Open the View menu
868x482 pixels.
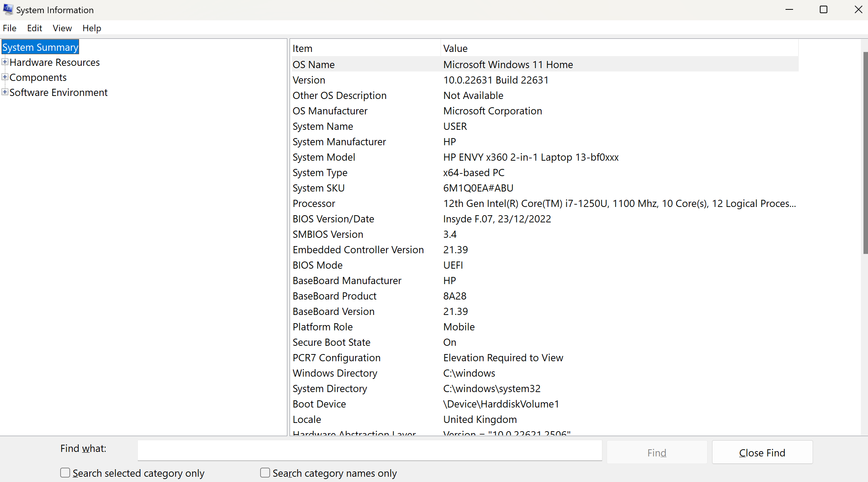(62, 28)
